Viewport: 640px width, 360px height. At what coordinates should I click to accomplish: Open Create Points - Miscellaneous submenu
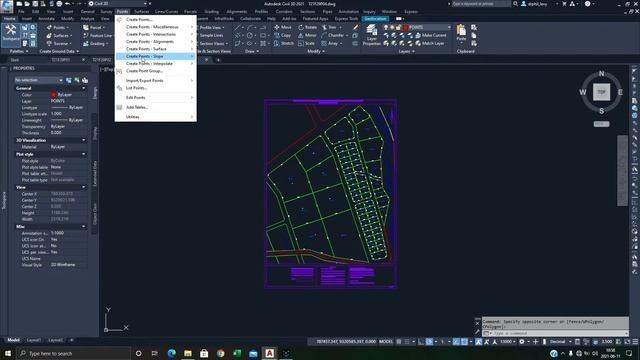coord(156,27)
